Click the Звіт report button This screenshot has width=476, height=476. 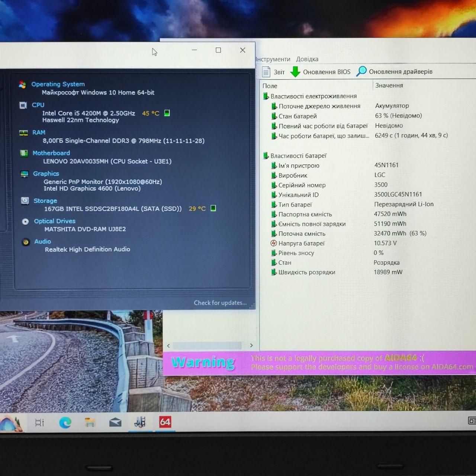(273, 72)
